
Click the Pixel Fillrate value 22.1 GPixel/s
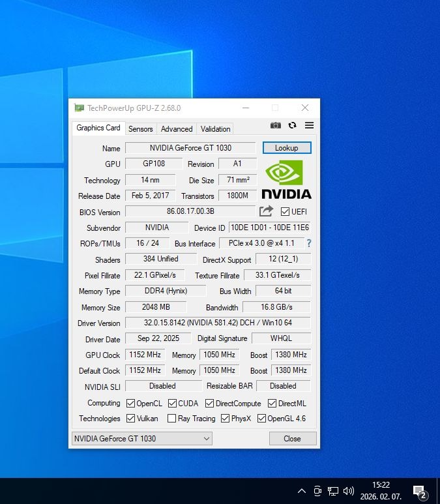(155, 275)
